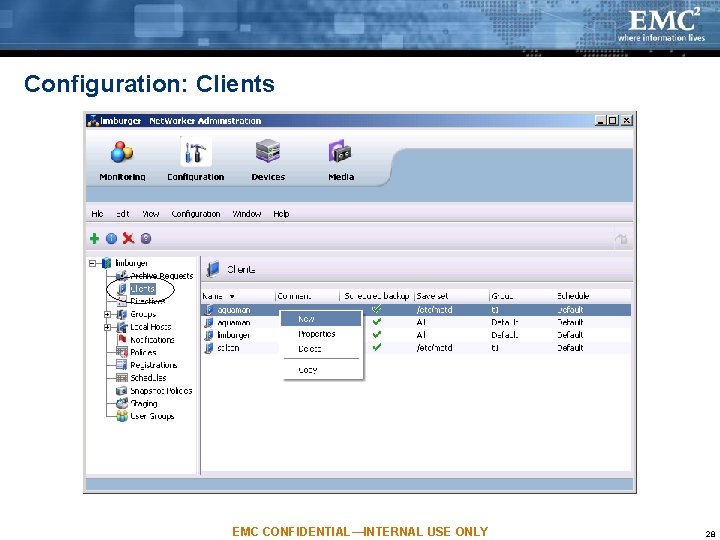Open the Window menu
This screenshot has height=540, width=720.
point(247,214)
